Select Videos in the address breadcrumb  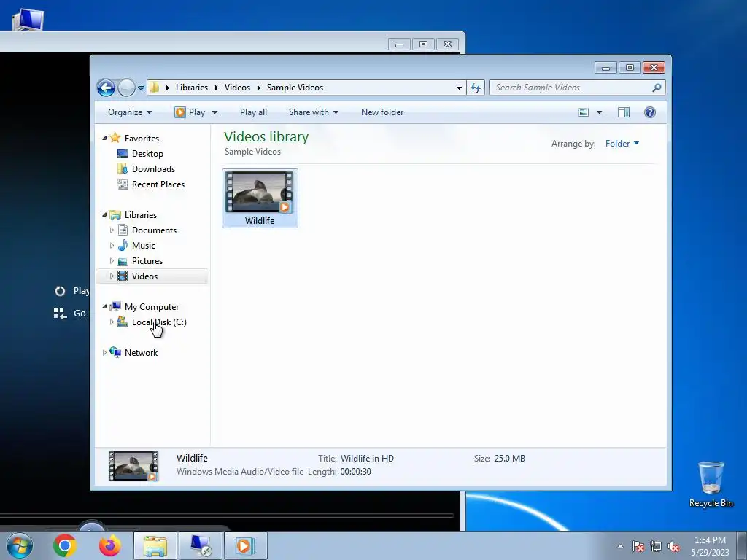(x=237, y=87)
